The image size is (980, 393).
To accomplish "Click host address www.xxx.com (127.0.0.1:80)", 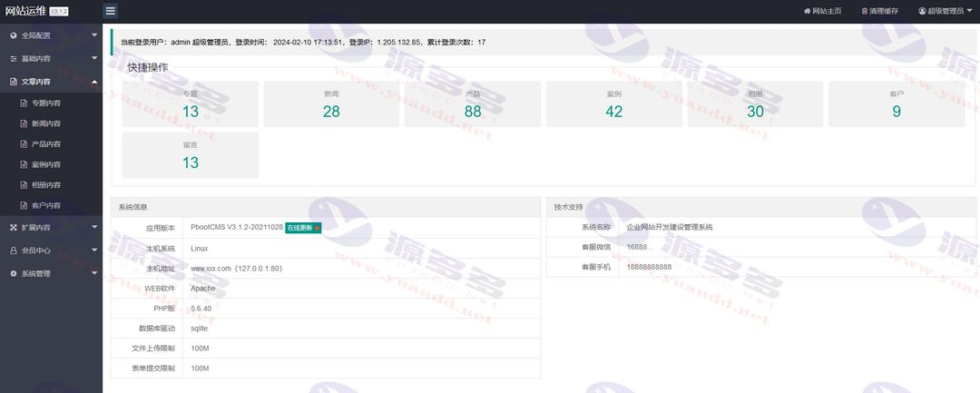I will pyautogui.click(x=236, y=268).
